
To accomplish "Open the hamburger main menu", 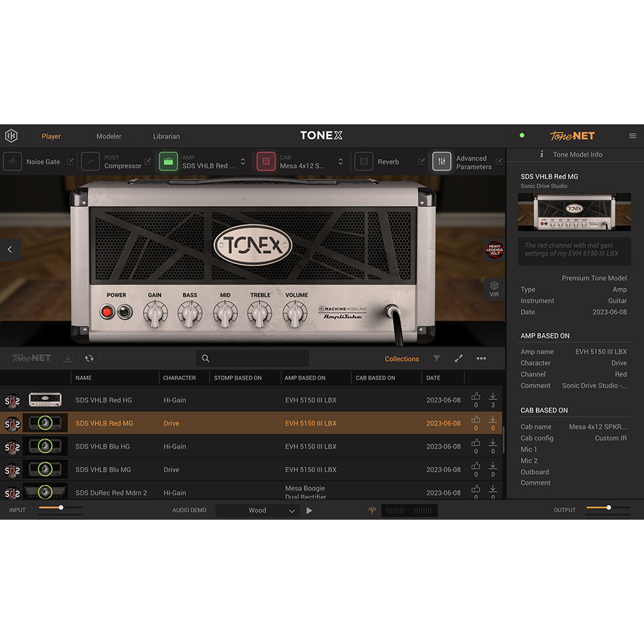I will pos(632,136).
